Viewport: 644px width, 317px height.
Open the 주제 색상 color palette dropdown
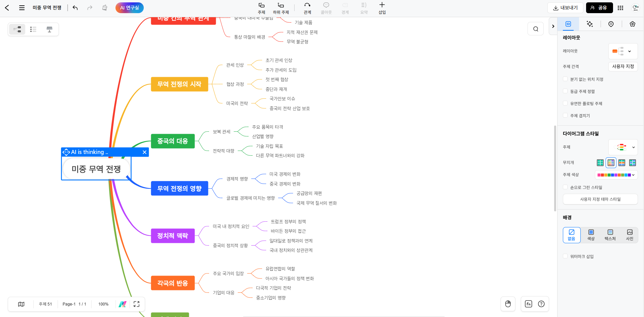pos(616,175)
